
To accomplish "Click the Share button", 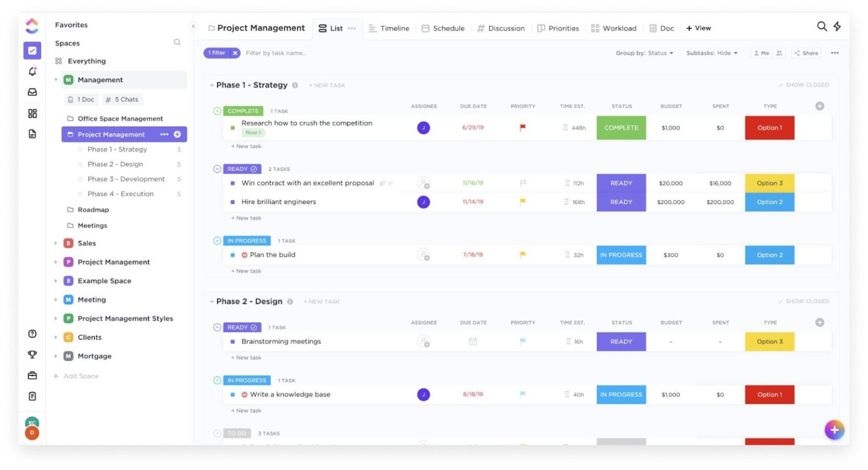I will [805, 53].
